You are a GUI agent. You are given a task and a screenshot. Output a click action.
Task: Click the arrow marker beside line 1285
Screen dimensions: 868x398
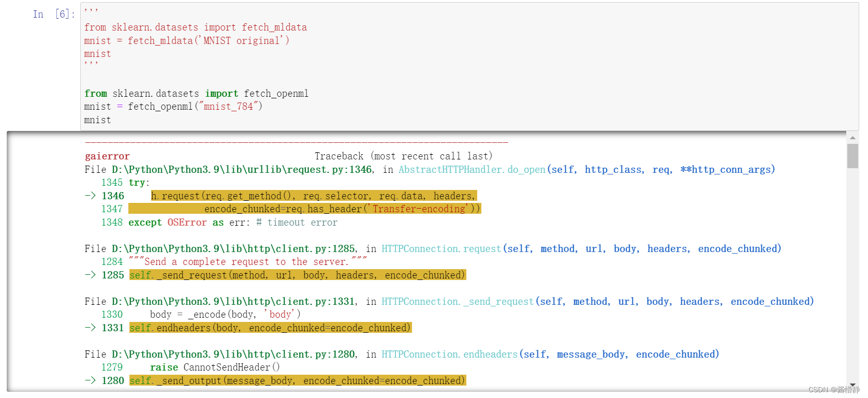pos(90,275)
